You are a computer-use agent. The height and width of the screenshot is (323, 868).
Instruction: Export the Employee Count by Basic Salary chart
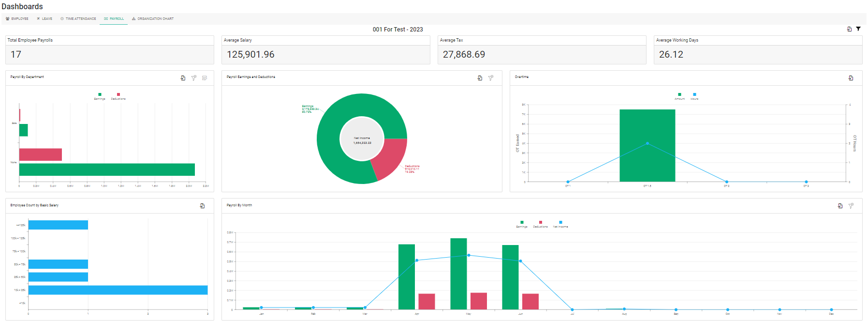click(x=202, y=206)
